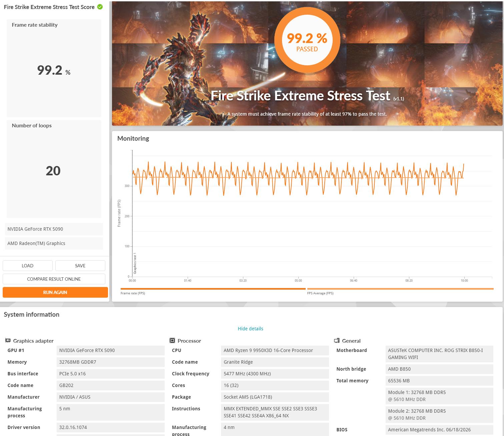Click the 99.2 % PASSED score circle
The width and height of the screenshot is (504, 436).
[x=307, y=40]
